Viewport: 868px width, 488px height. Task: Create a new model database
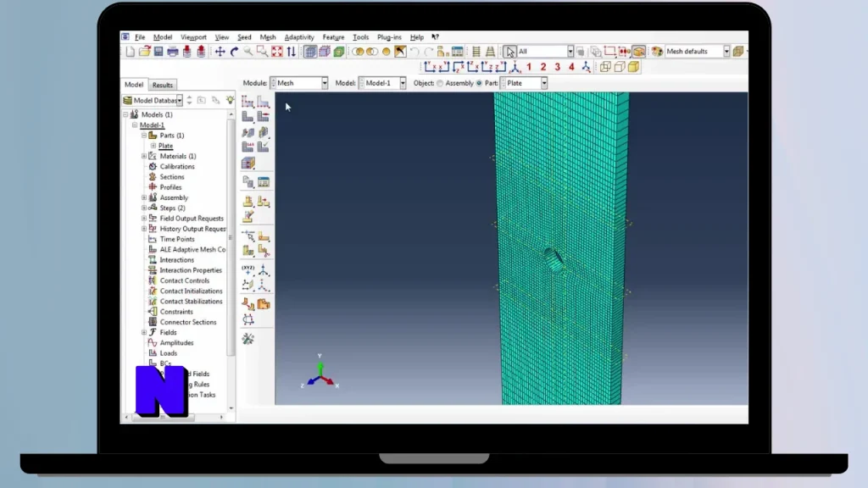click(x=130, y=52)
